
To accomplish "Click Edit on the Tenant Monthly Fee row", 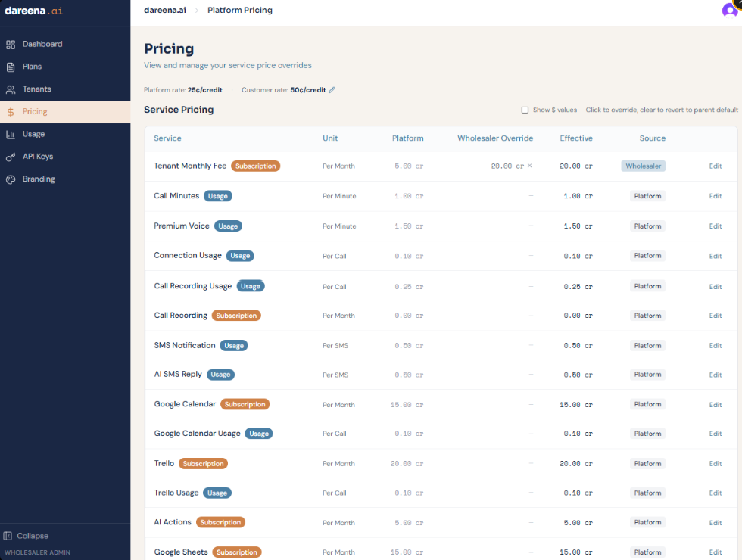I will pyautogui.click(x=715, y=166).
